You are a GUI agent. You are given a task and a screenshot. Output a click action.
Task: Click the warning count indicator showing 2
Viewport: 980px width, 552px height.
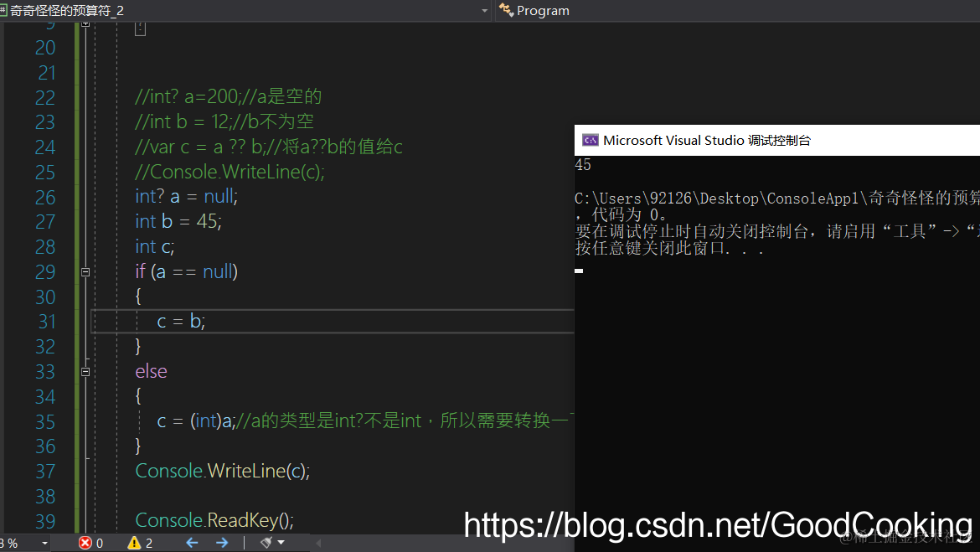point(140,543)
